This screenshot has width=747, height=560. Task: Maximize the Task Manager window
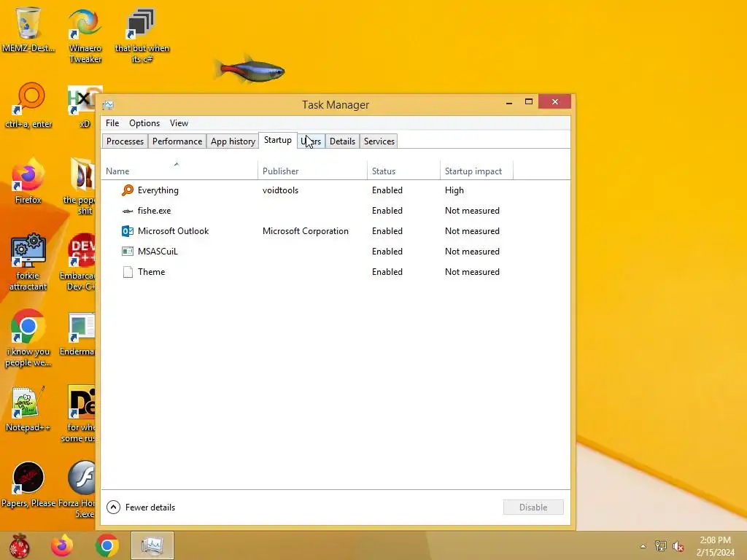529,102
